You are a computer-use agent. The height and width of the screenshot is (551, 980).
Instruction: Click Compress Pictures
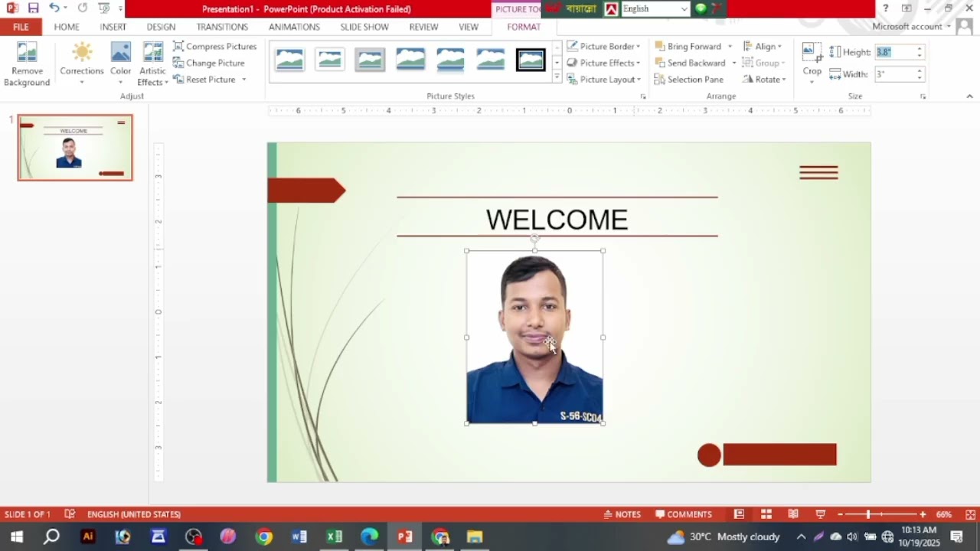(x=214, y=47)
